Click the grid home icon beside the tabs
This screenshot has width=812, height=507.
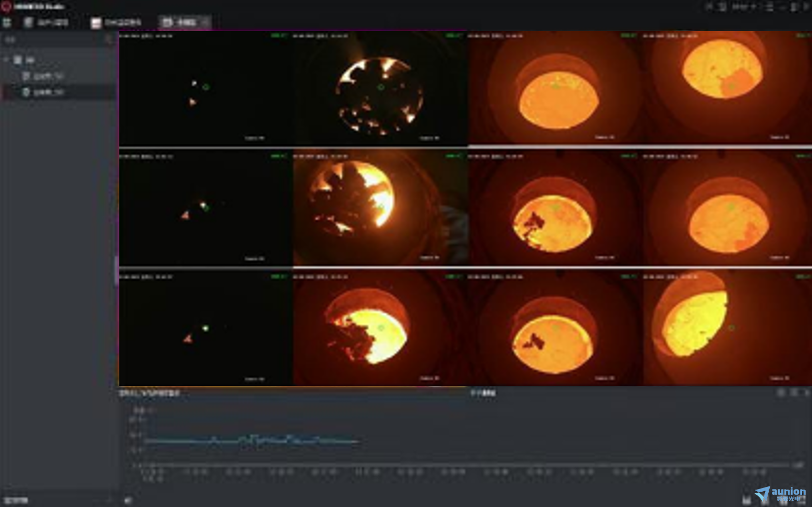(7, 22)
